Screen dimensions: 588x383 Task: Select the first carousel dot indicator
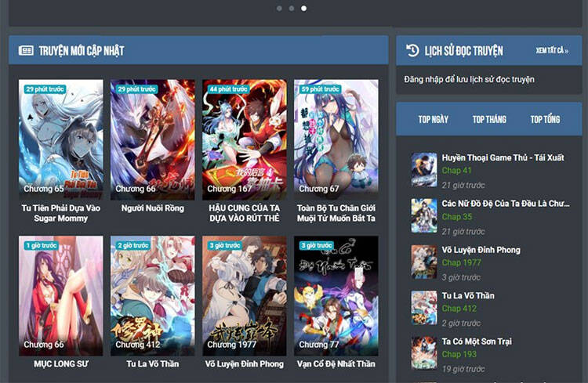pyautogui.click(x=278, y=9)
